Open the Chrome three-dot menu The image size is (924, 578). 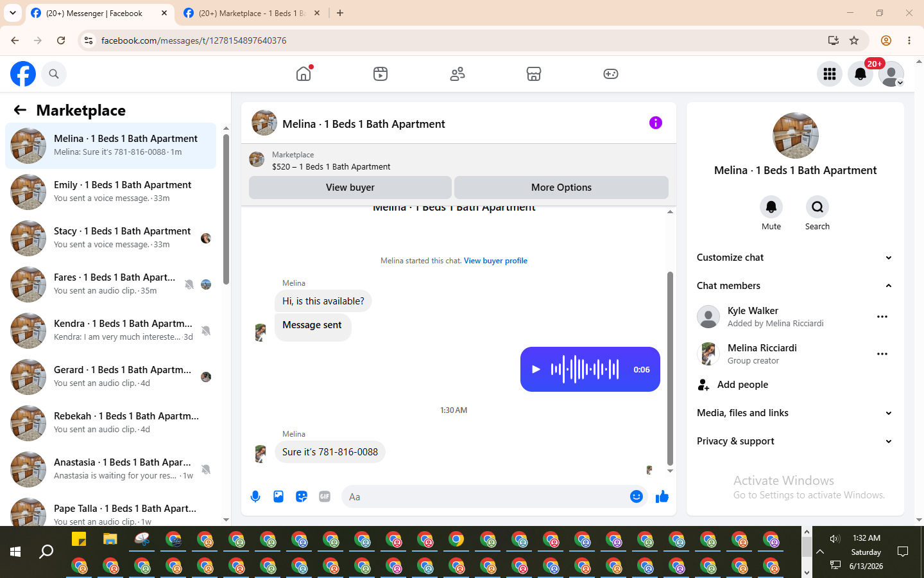coord(909,40)
